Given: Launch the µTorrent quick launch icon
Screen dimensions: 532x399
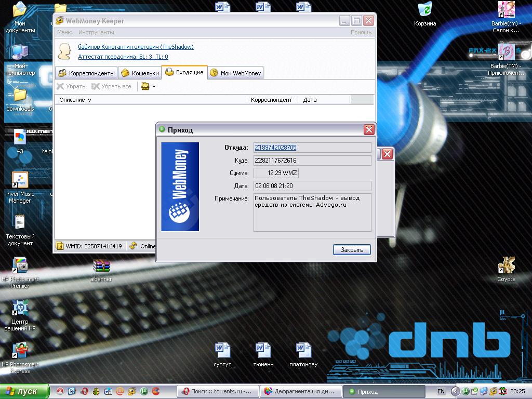Looking at the screenshot, I should coord(144,392).
